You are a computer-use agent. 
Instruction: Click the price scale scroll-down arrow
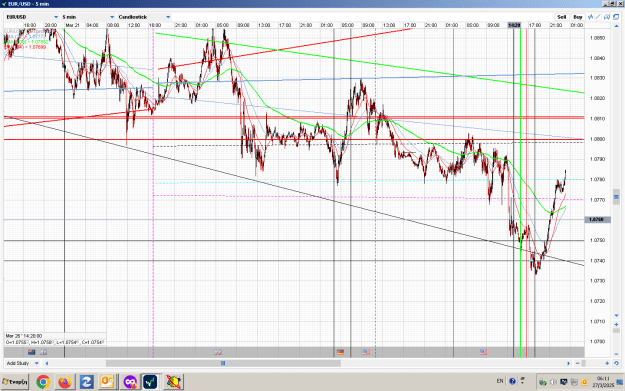tap(616, 316)
